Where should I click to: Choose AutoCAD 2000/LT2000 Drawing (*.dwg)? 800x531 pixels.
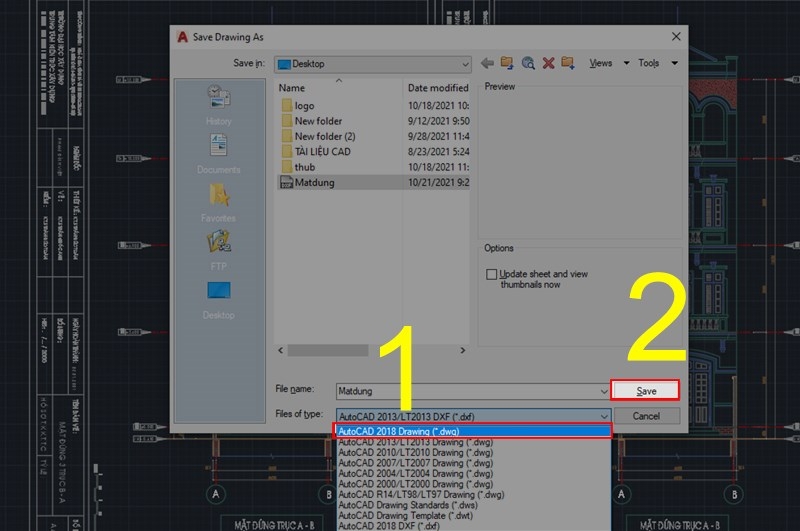pyautogui.click(x=473, y=484)
